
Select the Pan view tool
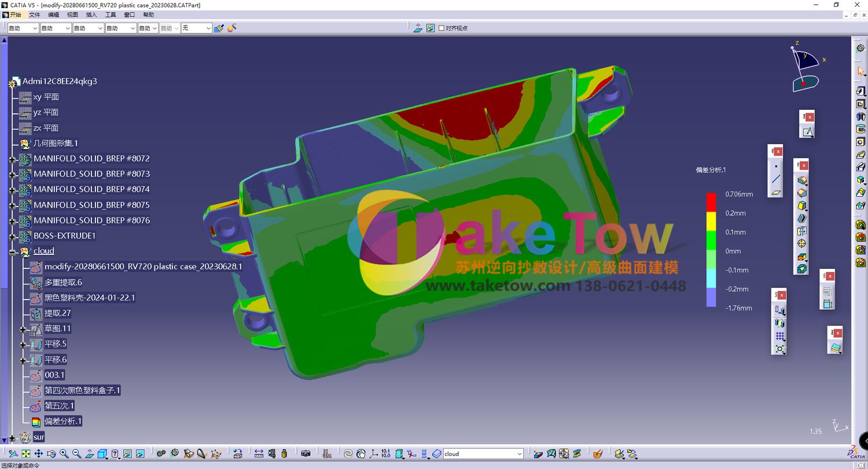click(39, 454)
